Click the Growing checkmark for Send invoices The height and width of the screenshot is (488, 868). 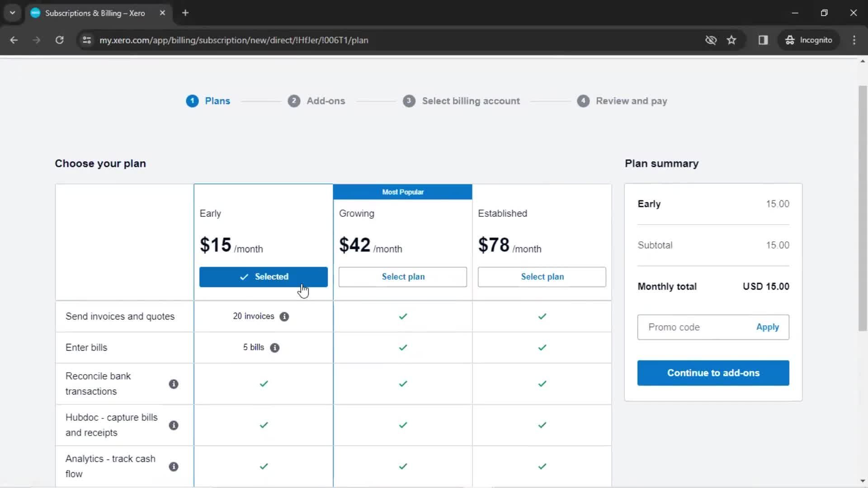(403, 316)
